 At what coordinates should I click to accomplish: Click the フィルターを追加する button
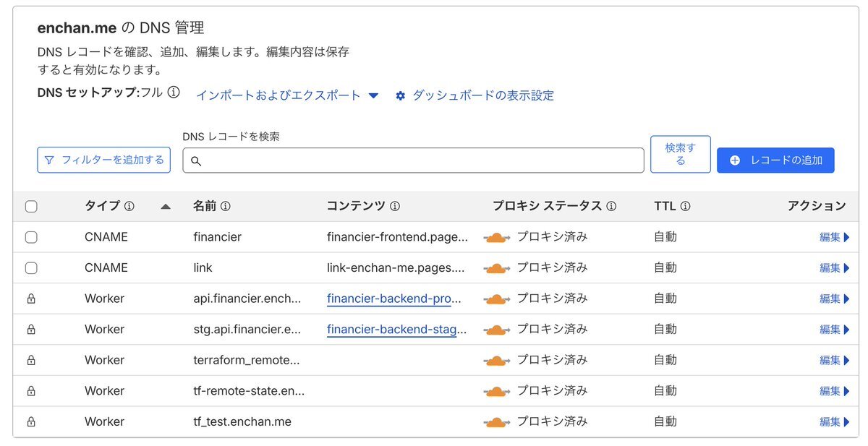pos(103,160)
